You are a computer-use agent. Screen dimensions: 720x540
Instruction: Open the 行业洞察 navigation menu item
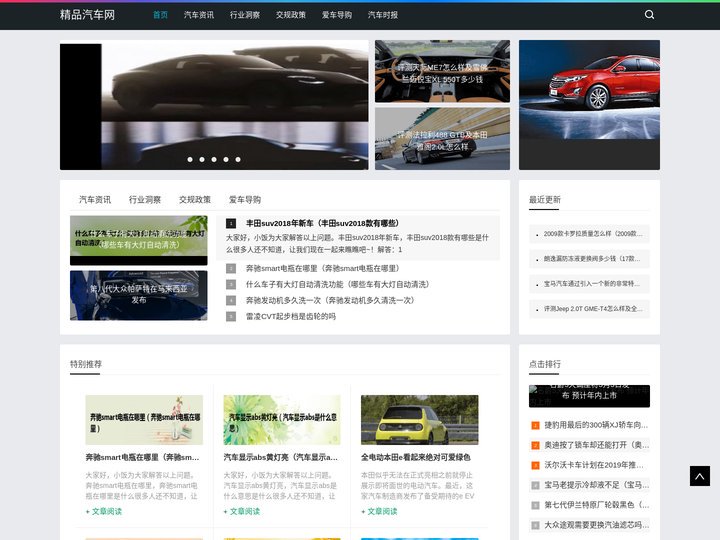pyautogui.click(x=245, y=15)
